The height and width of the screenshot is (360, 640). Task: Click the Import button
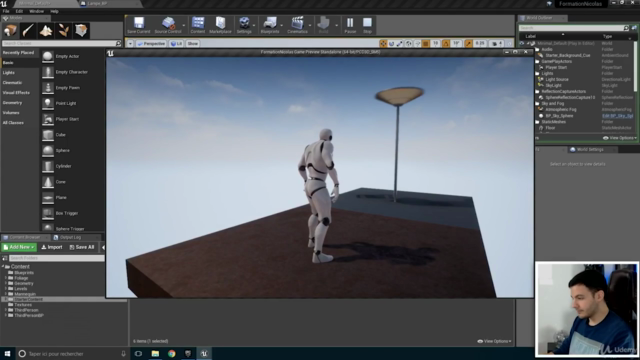click(52, 247)
